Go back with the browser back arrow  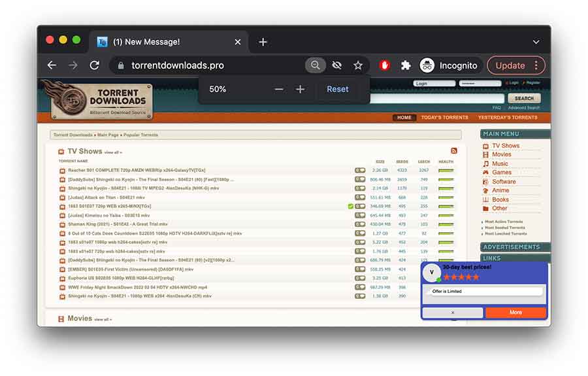coord(52,65)
